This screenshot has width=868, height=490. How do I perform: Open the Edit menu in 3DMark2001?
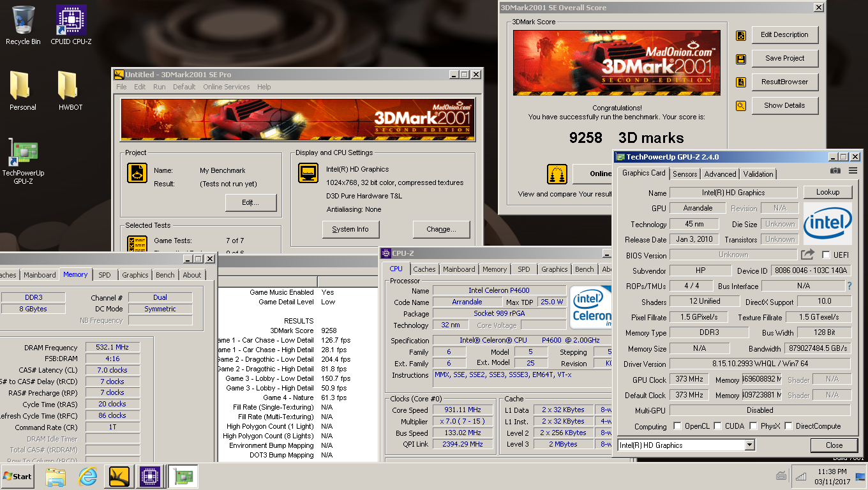[140, 87]
